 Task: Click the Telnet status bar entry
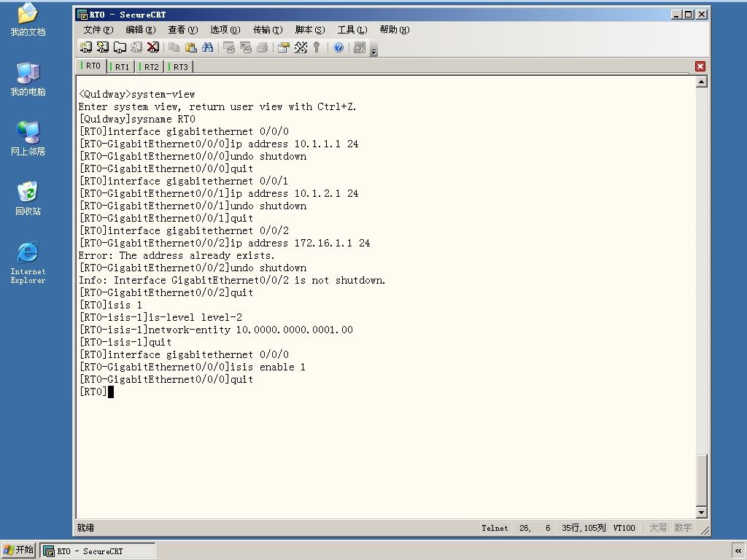[495, 528]
